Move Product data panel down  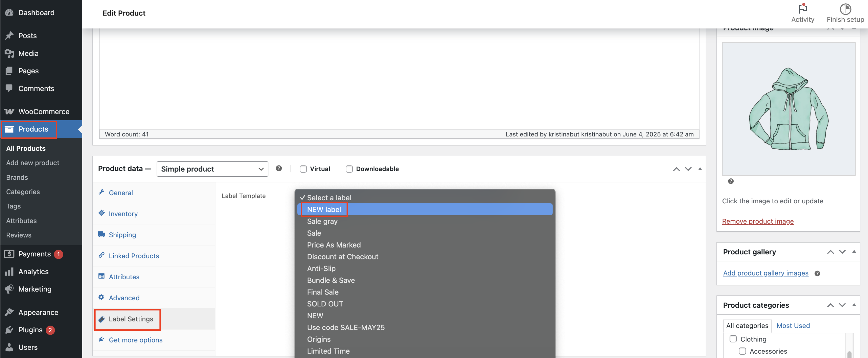coord(688,169)
